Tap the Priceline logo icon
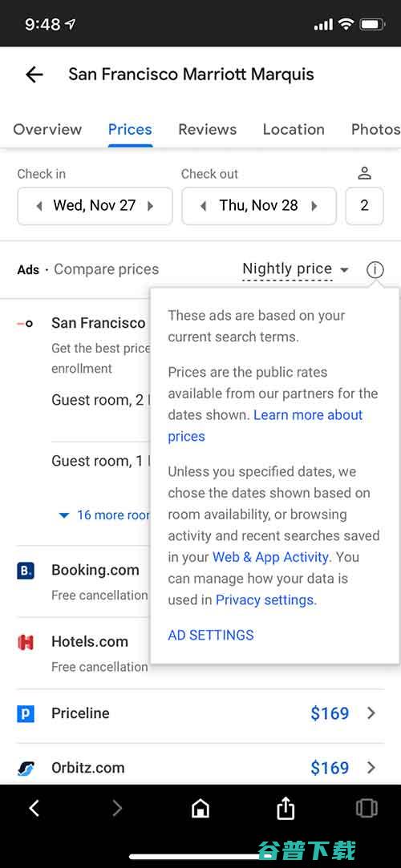401x868 pixels. click(x=26, y=713)
